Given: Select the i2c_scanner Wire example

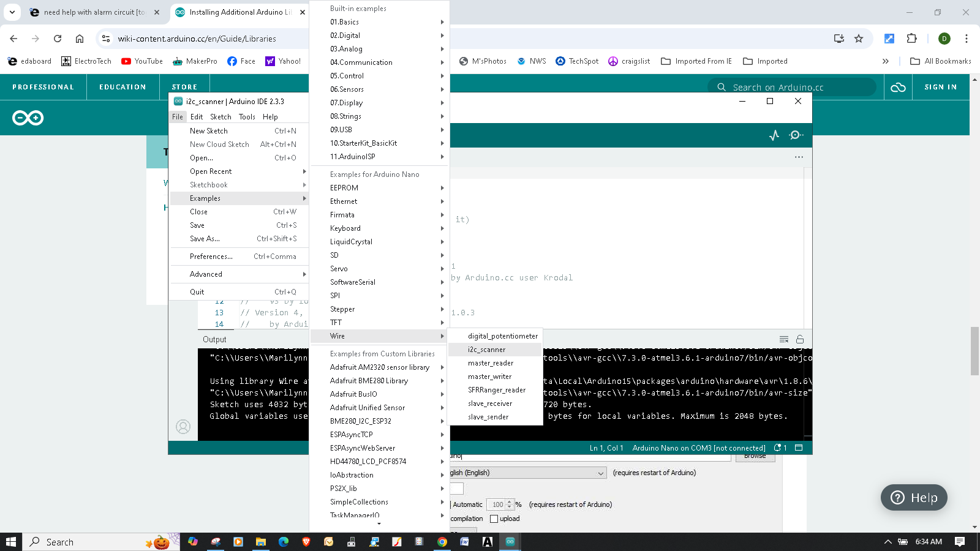Looking at the screenshot, I should tap(496, 350).
